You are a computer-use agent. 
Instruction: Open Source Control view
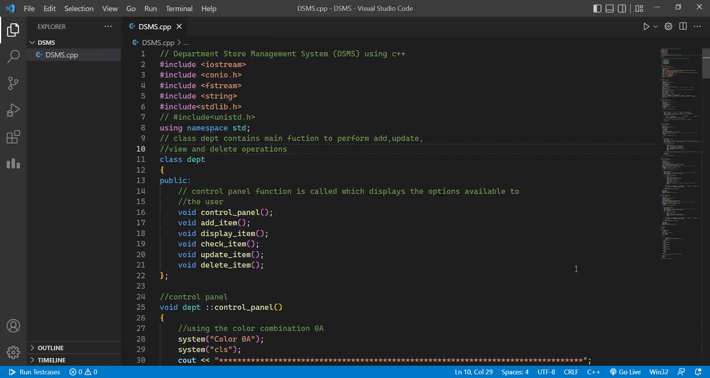coord(13,83)
